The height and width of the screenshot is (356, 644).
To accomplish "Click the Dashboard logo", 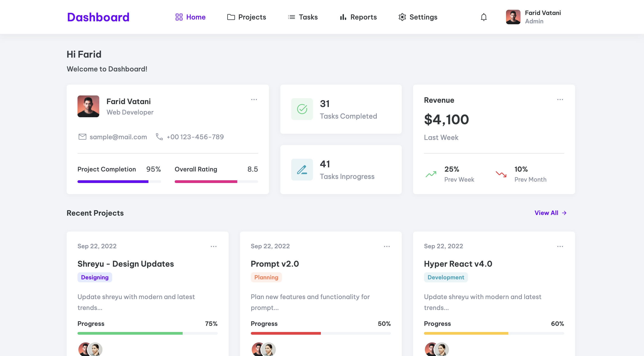I will [x=98, y=17].
